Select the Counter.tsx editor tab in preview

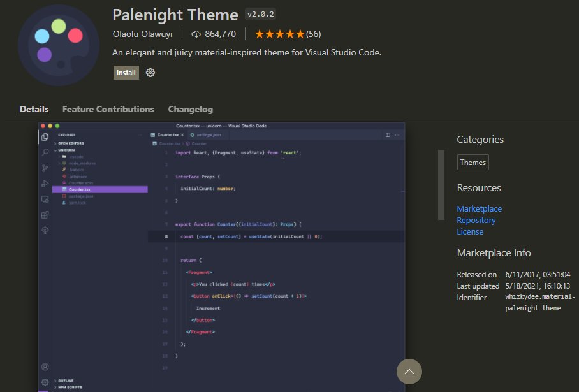pos(168,135)
